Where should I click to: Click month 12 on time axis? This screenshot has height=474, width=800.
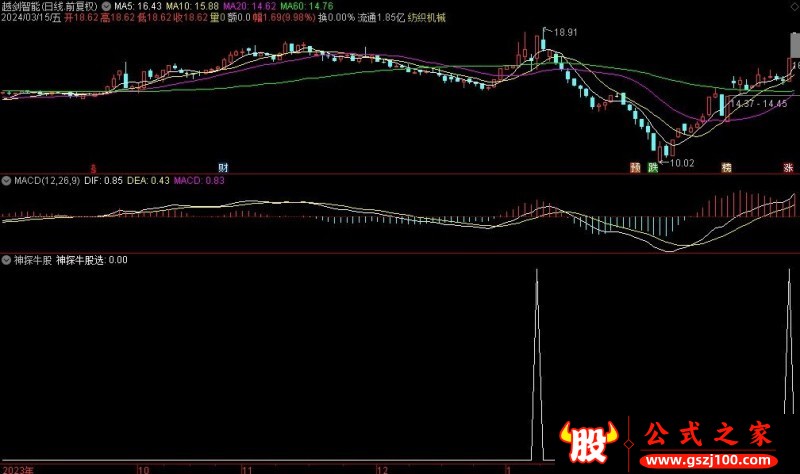click(x=382, y=469)
